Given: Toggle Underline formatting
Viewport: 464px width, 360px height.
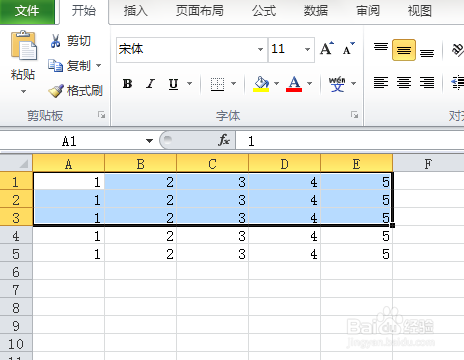Looking at the screenshot, I should [x=173, y=84].
